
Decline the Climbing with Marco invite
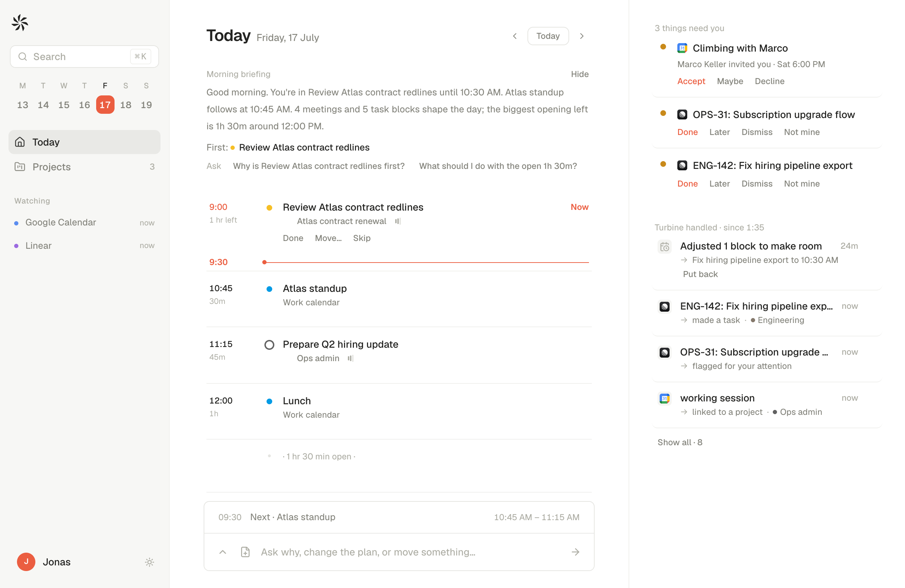(x=769, y=81)
